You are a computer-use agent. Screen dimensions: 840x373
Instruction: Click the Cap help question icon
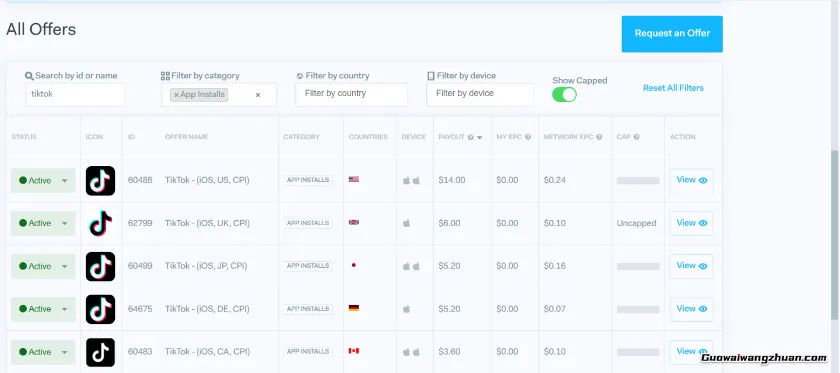click(636, 137)
